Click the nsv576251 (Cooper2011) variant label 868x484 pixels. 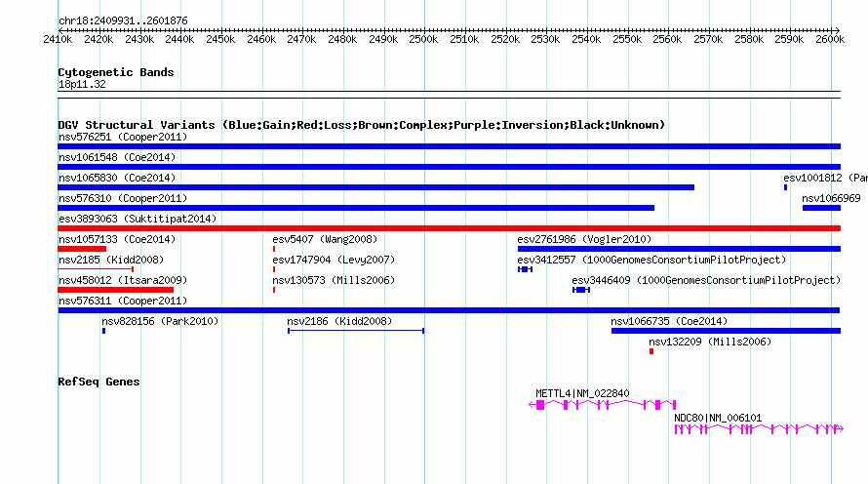coord(123,137)
